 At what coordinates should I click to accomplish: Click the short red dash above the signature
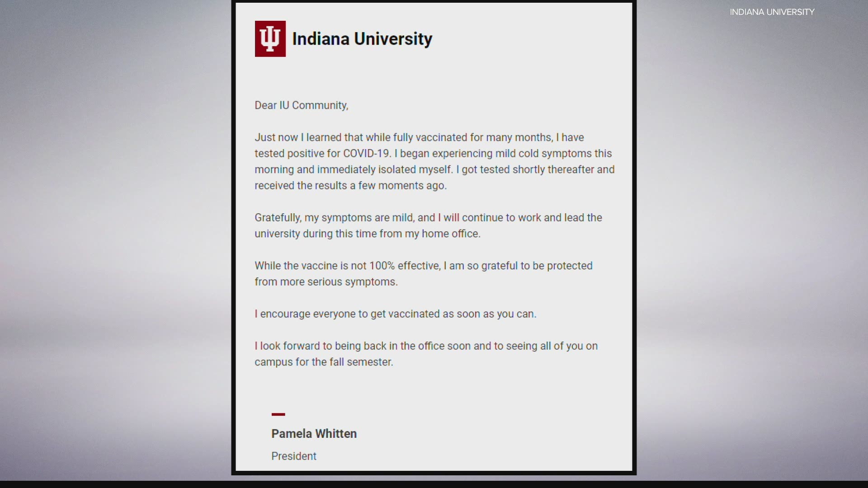278,414
